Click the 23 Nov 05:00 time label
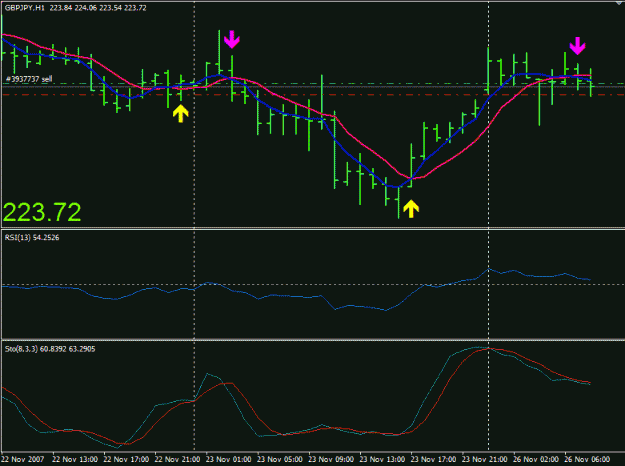 click(280, 459)
